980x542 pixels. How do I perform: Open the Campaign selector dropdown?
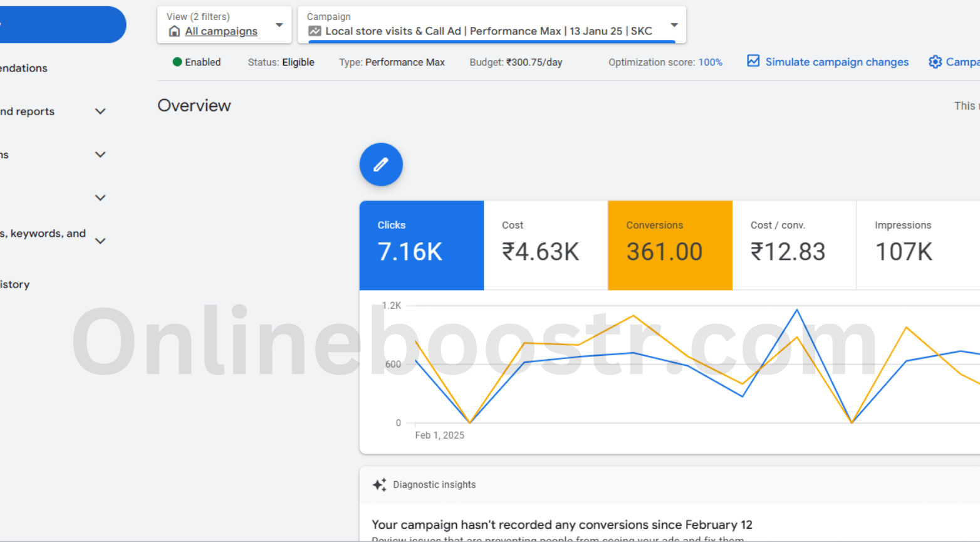point(674,25)
